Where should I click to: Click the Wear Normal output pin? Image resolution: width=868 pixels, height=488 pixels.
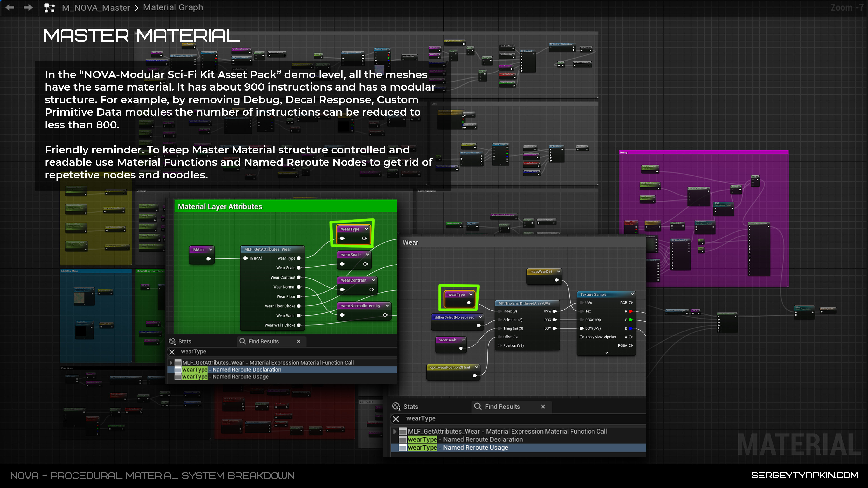pyautogui.click(x=299, y=287)
